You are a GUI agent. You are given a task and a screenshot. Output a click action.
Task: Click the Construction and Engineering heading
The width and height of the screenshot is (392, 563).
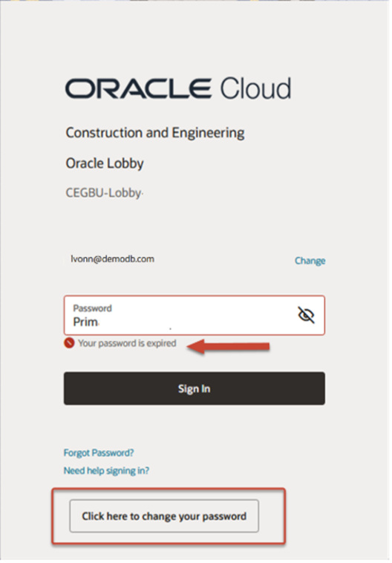coord(155,133)
